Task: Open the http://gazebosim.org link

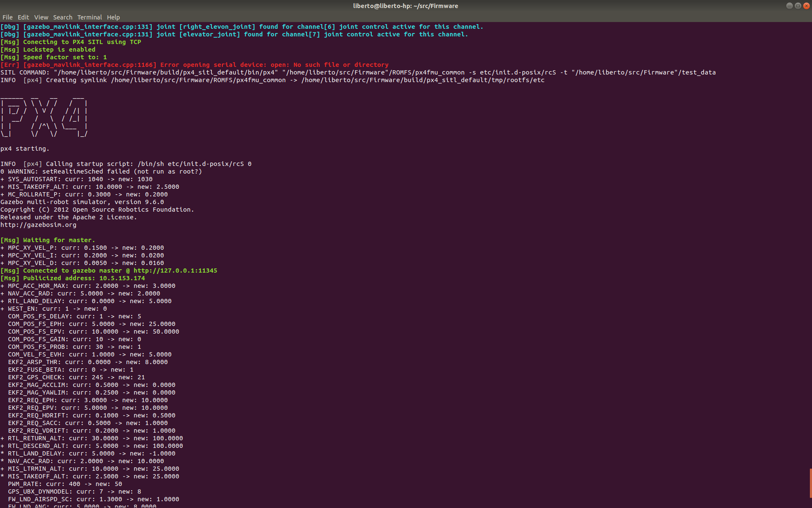Action: [x=38, y=225]
